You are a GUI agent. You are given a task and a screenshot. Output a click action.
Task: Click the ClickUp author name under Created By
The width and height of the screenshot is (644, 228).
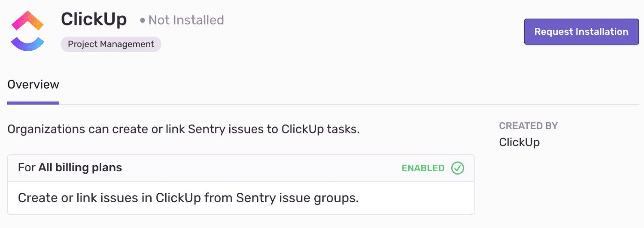[519, 142]
